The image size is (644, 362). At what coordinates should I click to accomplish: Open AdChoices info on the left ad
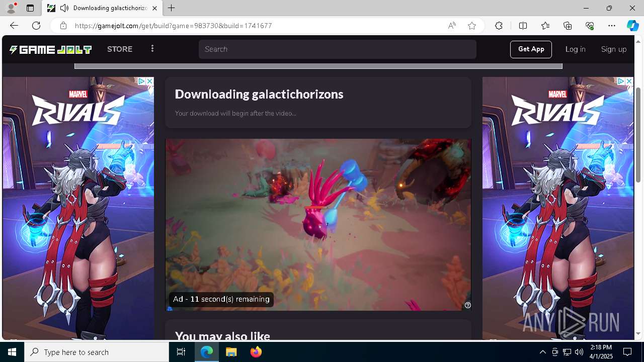pos(142,81)
